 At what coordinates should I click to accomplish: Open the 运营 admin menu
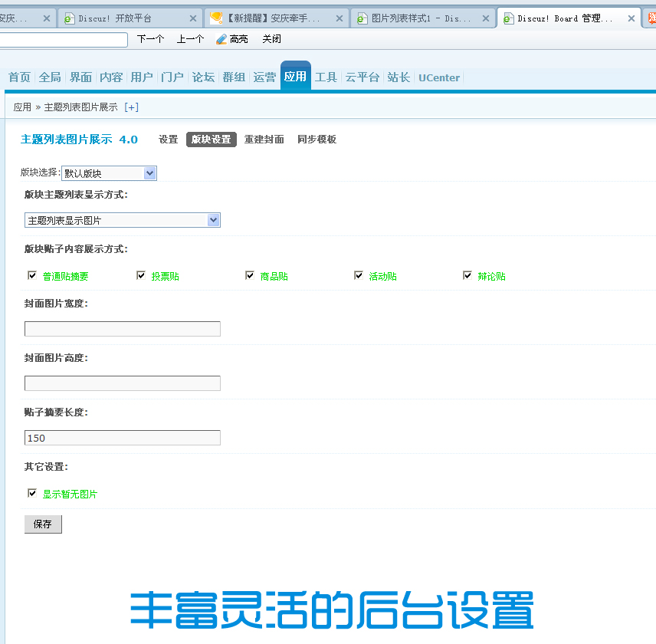(x=264, y=77)
